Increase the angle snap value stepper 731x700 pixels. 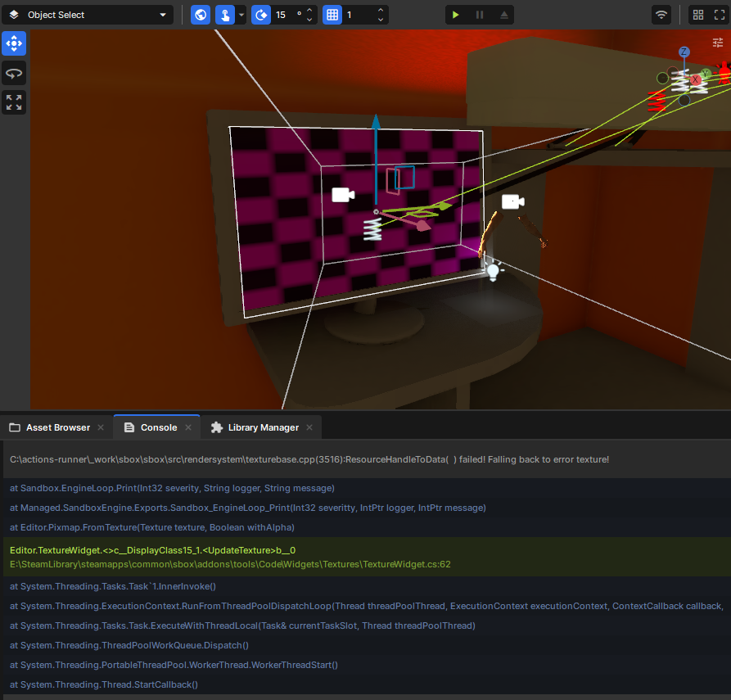pos(309,10)
